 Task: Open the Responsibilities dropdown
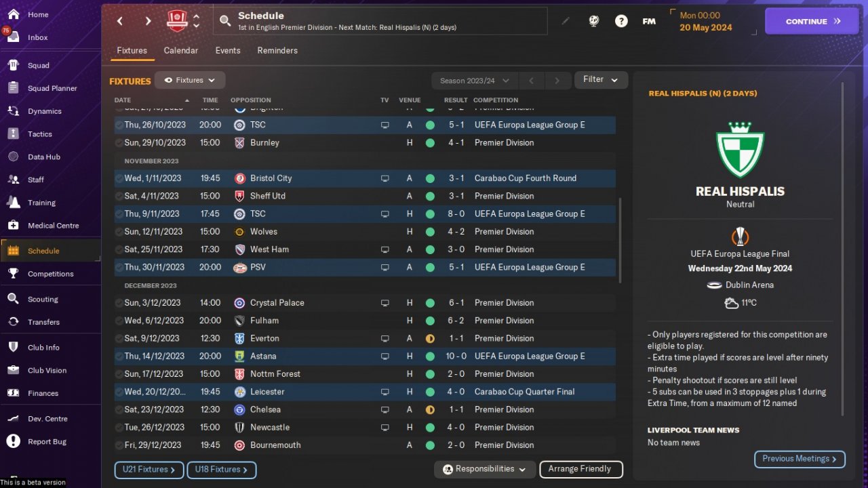click(x=484, y=469)
